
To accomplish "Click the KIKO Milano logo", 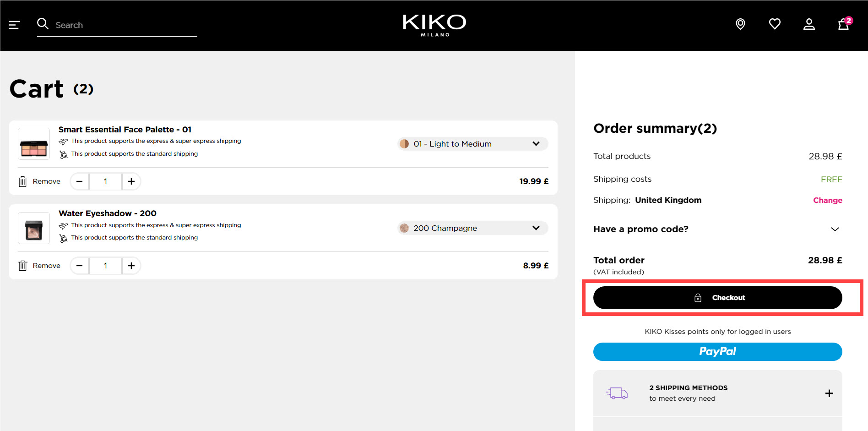I will click(x=434, y=25).
